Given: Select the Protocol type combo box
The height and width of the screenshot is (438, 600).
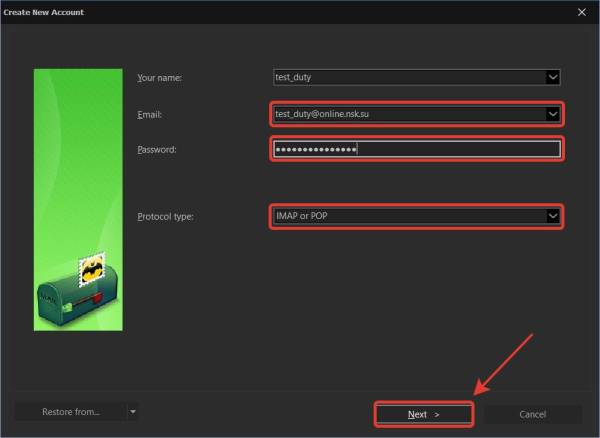Looking at the screenshot, I should click(x=408, y=215).
